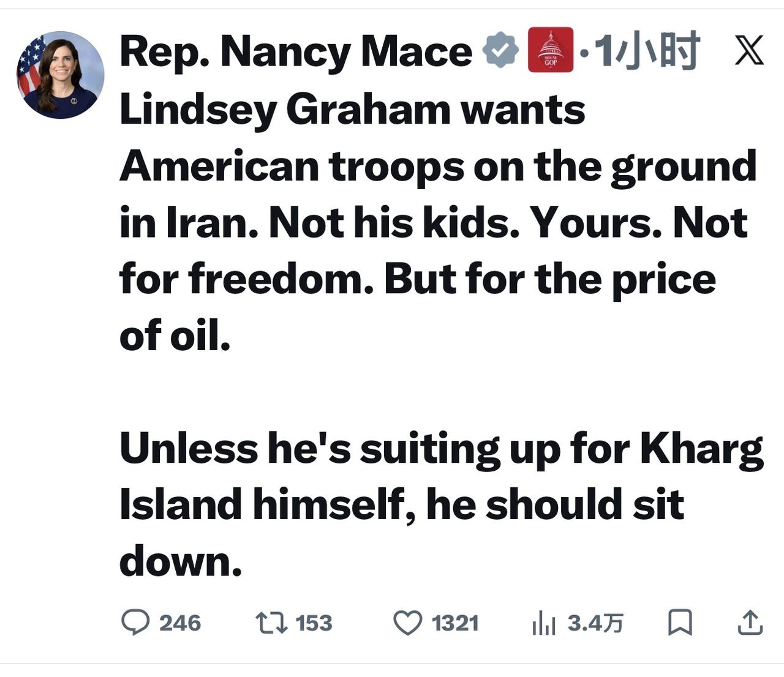
Task: Like the post with the heart icon
Action: coord(407,623)
